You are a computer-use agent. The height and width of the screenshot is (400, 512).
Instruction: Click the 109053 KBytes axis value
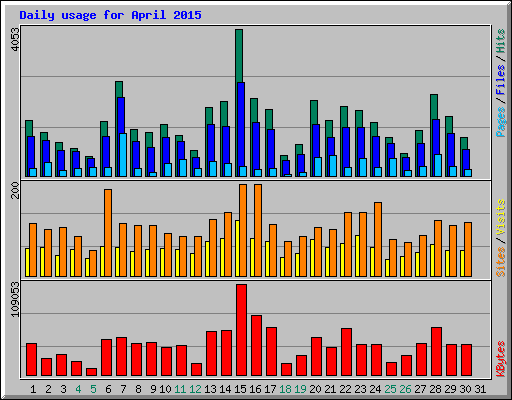point(15,299)
